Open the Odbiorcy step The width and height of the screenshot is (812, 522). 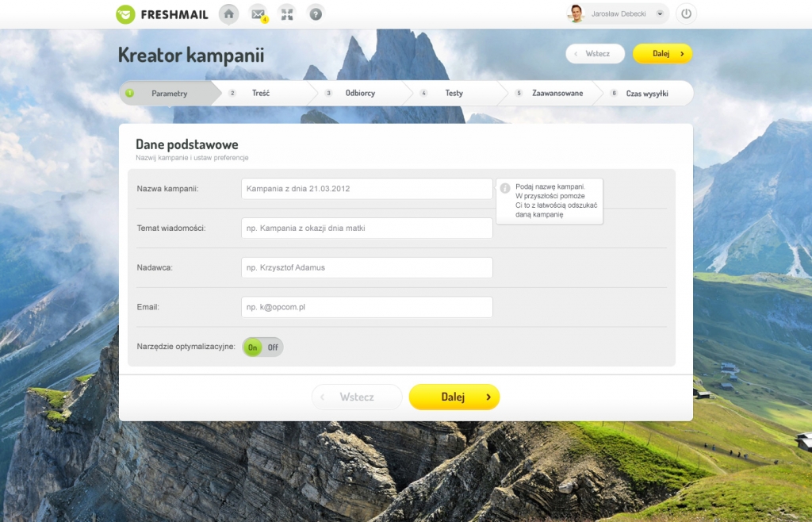360,93
